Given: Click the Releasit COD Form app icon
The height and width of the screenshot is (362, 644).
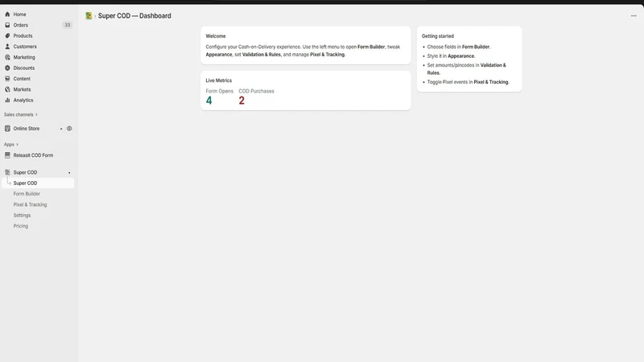Looking at the screenshot, I should point(7,155).
